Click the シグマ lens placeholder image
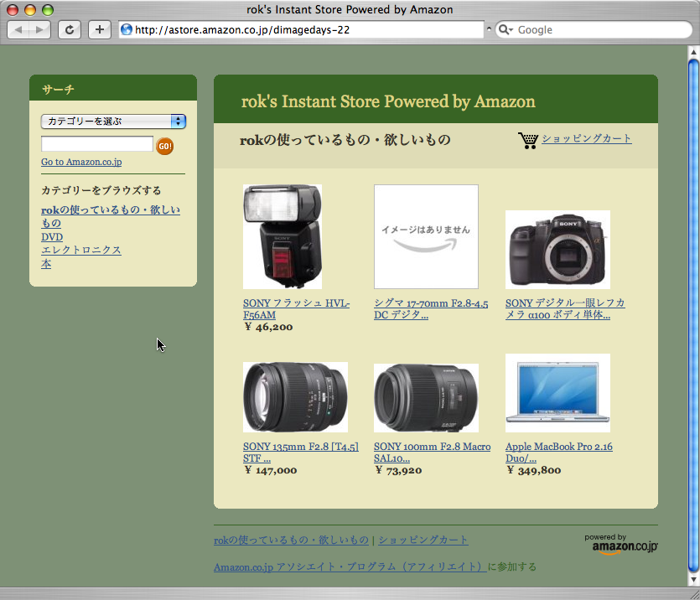 pyautogui.click(x=426, y=236)
